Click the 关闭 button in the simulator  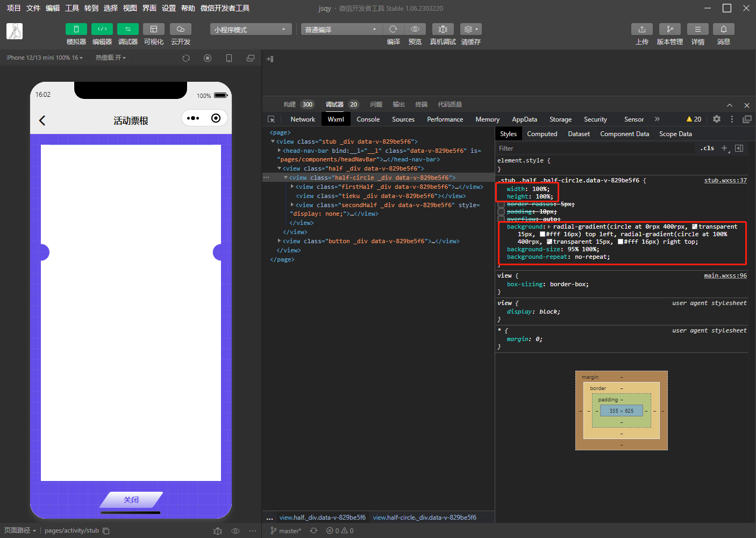(131, 500)
